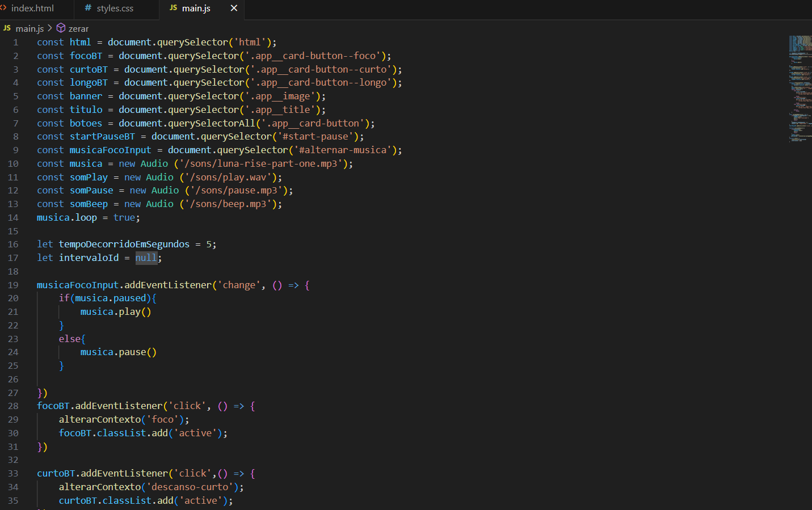Click the pause() call on line 24
Screen dimensions: 812x510
point(137,352)
